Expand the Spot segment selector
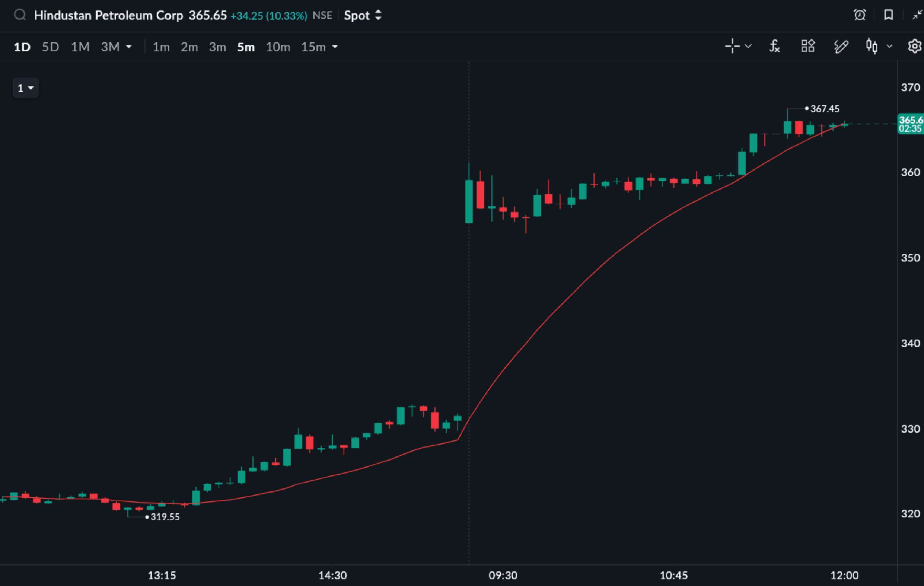Viewport: 924px width, 586px height. [x=363, y=15]
